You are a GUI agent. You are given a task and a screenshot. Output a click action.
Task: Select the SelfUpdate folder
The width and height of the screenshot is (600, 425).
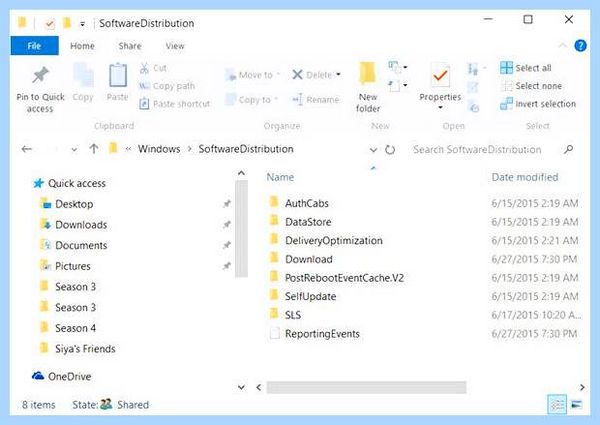click(x=303, y=296)
